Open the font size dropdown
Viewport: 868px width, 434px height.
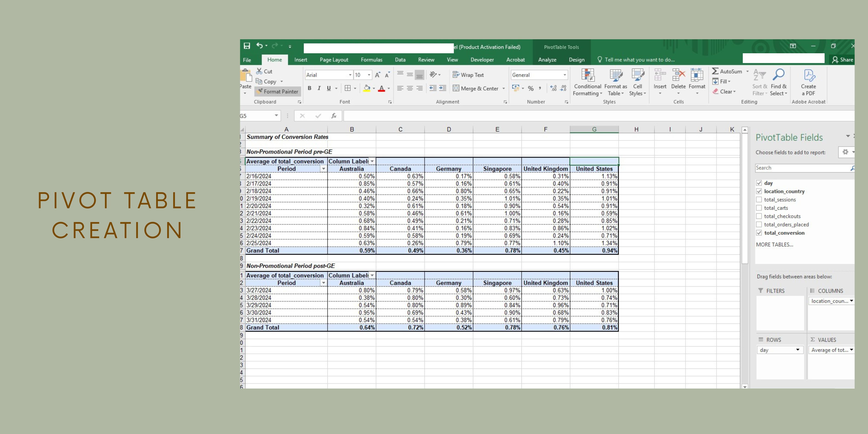coord(369,75)
